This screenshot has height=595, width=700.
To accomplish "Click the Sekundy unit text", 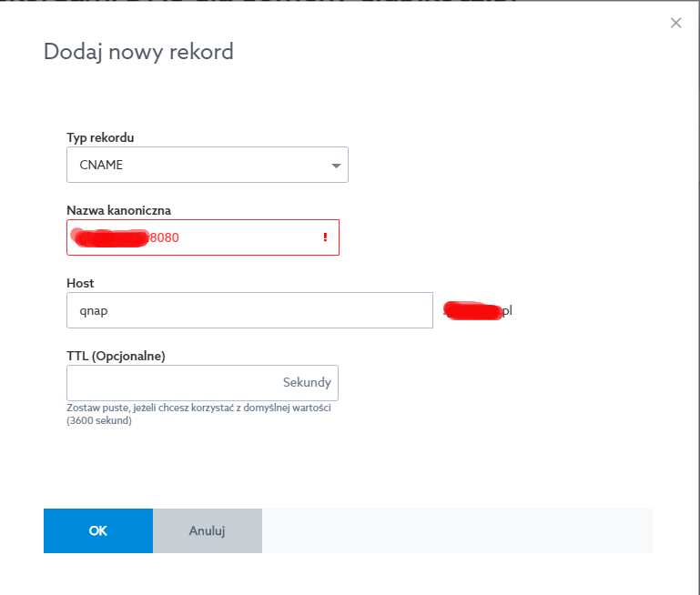I will pyautogui.click(x=307, y=383).
